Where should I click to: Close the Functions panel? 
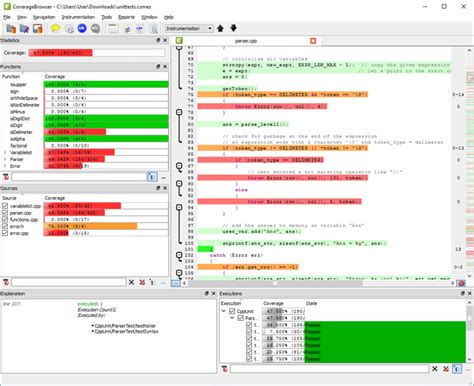point(165,67)
